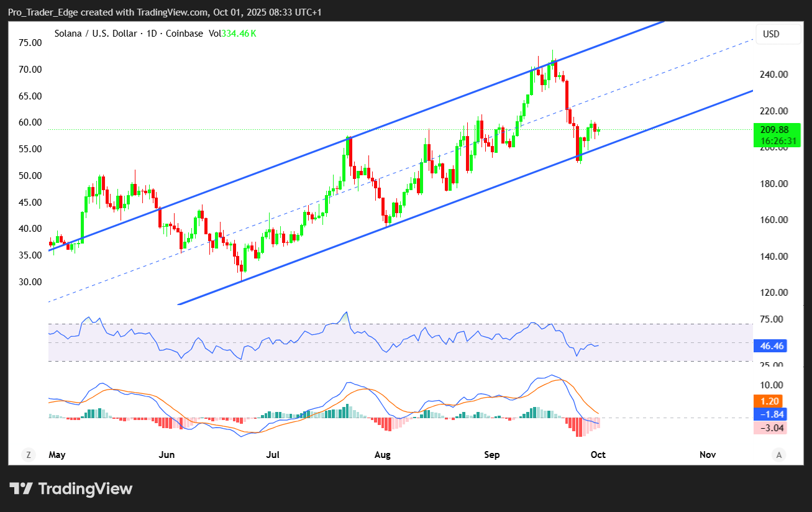
Task: Click the pink histogram label -3.04
Action: (x=769, y=427)
